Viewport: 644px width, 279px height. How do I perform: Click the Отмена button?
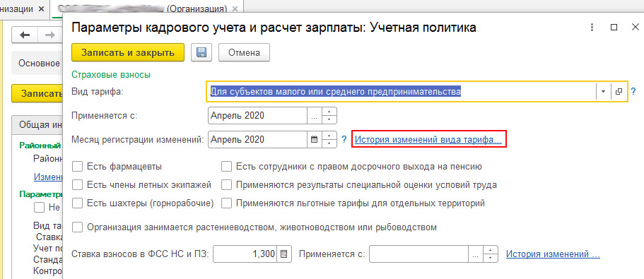245,52
